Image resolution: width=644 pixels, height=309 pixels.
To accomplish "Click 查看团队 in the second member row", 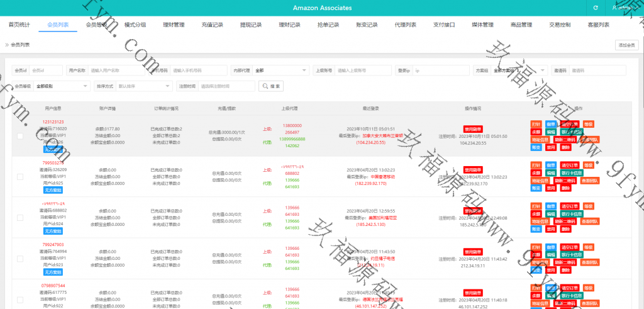I will [590, 181].
